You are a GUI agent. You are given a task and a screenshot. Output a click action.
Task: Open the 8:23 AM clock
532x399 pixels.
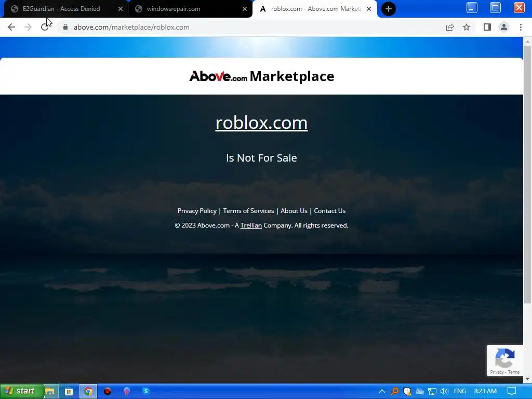click(x=486, y=391)
